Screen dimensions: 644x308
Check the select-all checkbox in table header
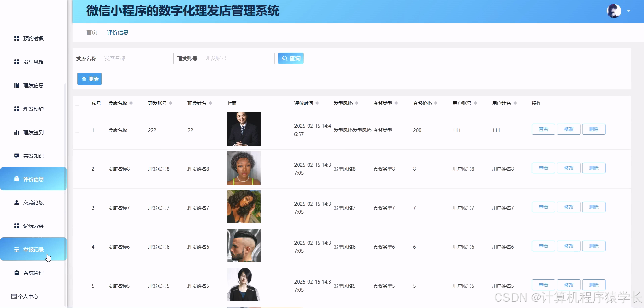77,103
